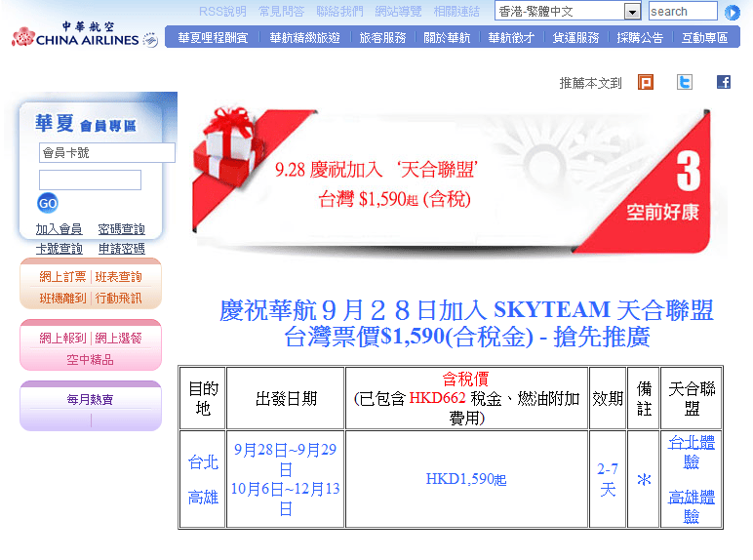The width and height of the screenshot is (753, 560).
Task: Click the member password field
Action: click(90, 180)
